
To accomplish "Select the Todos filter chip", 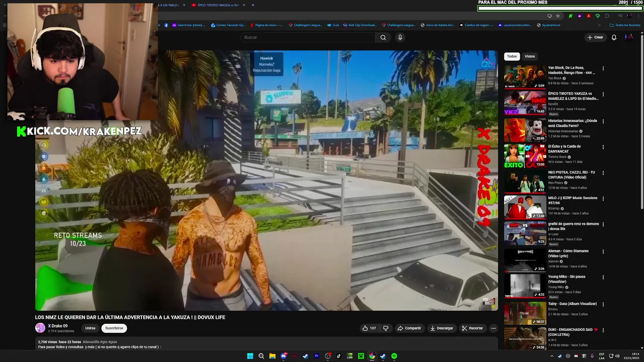I will [x=512, y=56].
